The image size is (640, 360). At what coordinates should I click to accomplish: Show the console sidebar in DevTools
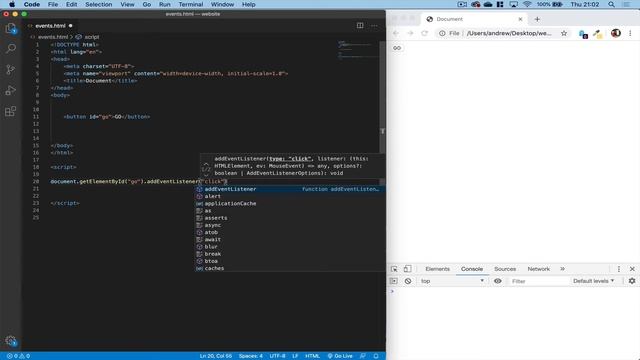393,281
